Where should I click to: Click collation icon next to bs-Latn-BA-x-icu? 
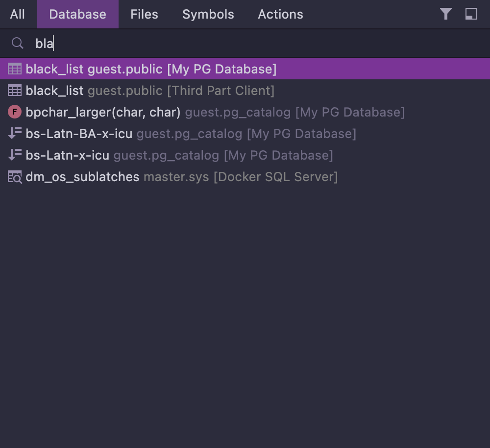[x=15, y=134]
